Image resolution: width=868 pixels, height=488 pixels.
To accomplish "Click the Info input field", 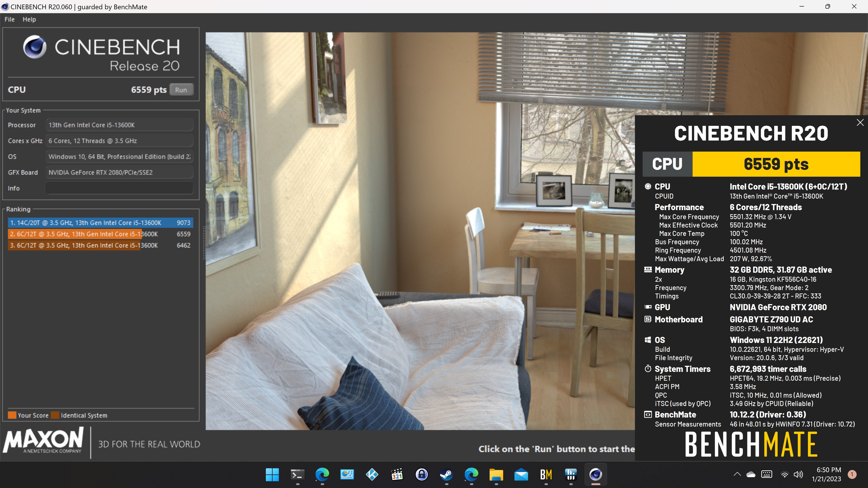I will tap(119, 188).
